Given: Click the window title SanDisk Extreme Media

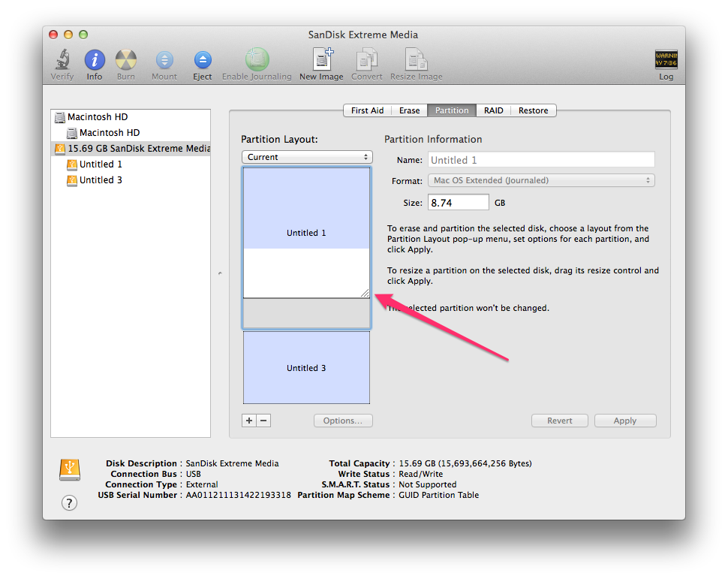Looking at the screenshot, I should (x=363, y=35).
